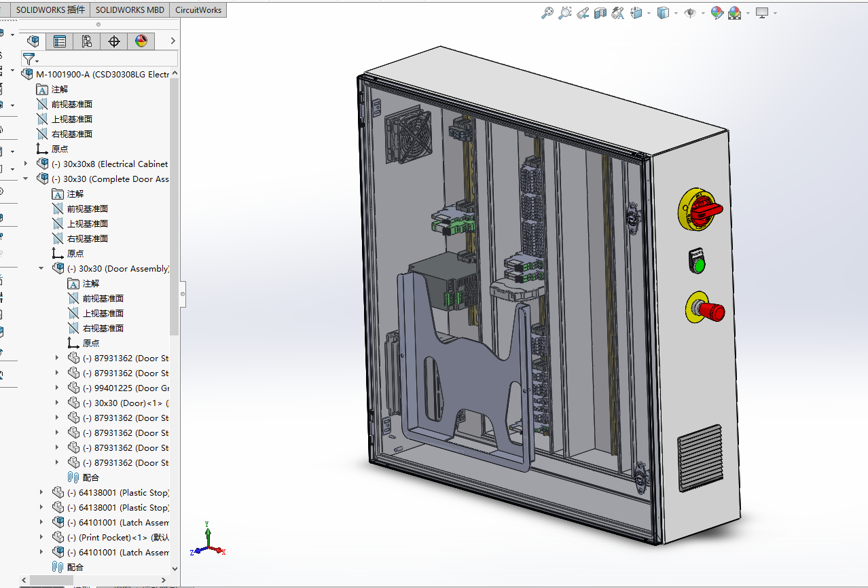The width and height of the screenshot is (868, 588).
Task: Select the 99401225 (Door Gr part
Action: tap(126, 388)
